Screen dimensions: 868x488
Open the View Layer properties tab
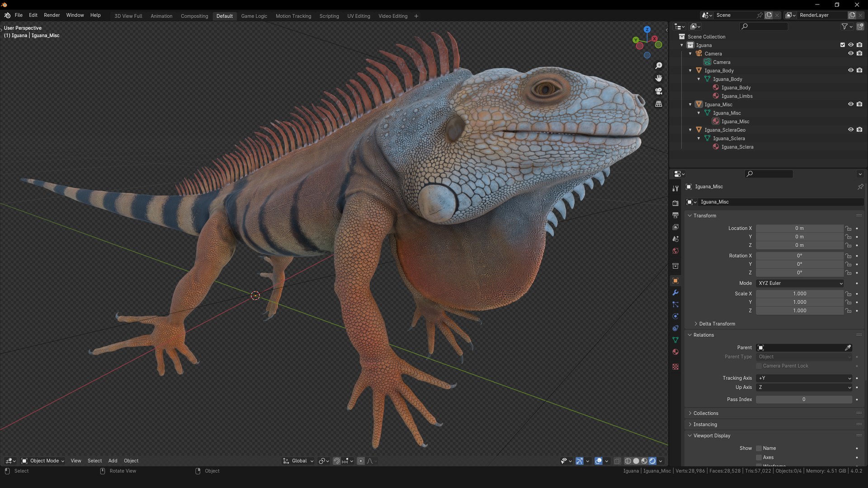[675, 227]
